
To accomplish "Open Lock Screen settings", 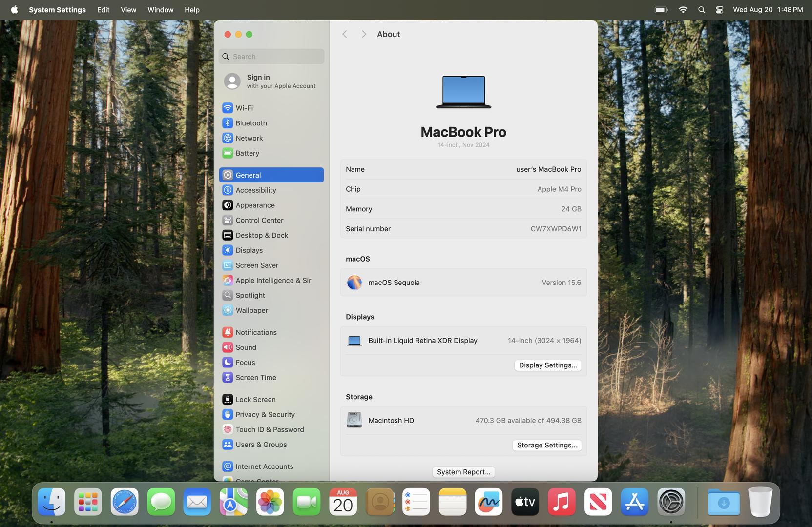I will (x=271, y=400).
